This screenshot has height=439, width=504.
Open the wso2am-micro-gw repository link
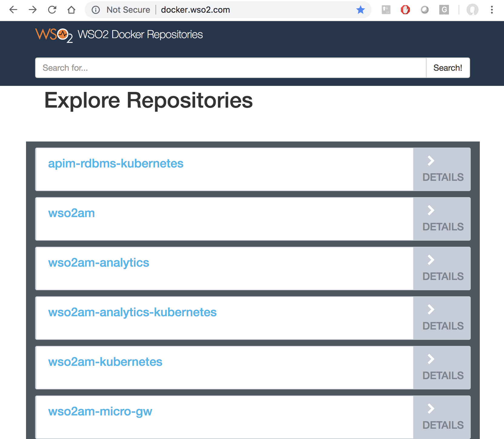pyautogui.click(x=100, y=411)
